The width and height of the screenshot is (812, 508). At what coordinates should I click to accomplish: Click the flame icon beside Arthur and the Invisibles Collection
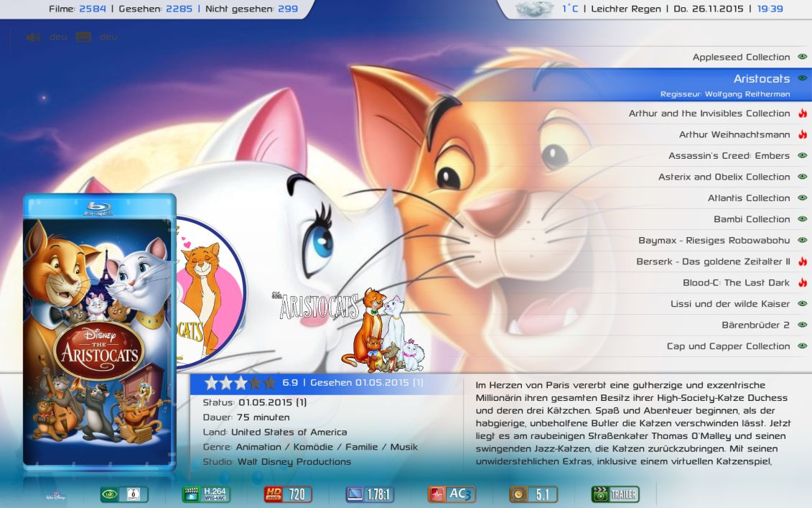pyautogui.click(x=802, y=113)
